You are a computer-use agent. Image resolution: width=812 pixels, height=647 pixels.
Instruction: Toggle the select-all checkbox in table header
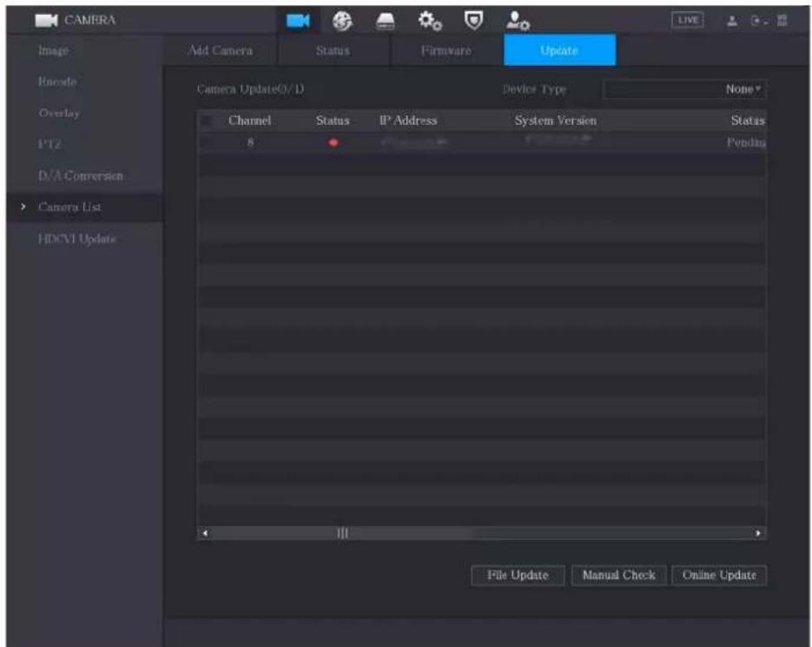pos(207,121)
